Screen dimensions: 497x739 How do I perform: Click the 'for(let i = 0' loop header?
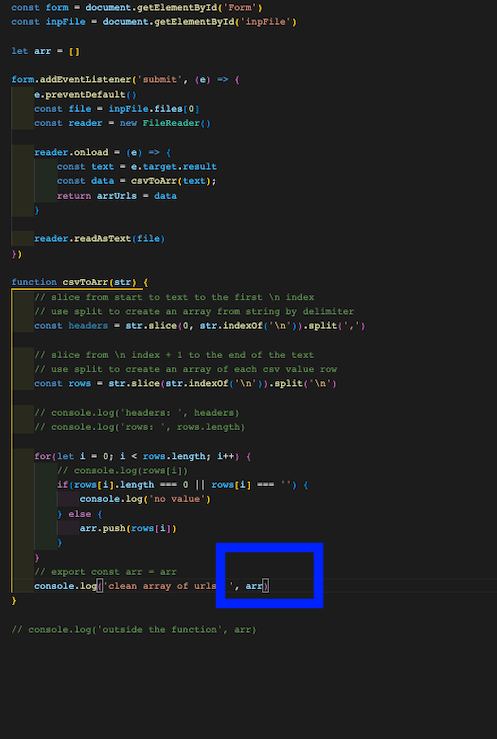pos(142,456)
